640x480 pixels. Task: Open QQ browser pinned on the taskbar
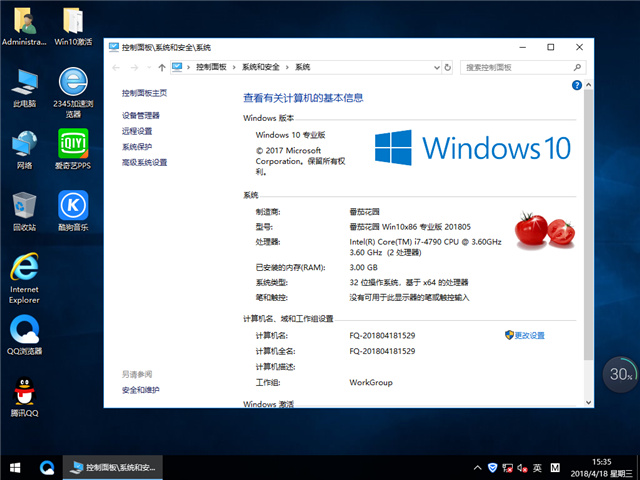click(47, 468)
